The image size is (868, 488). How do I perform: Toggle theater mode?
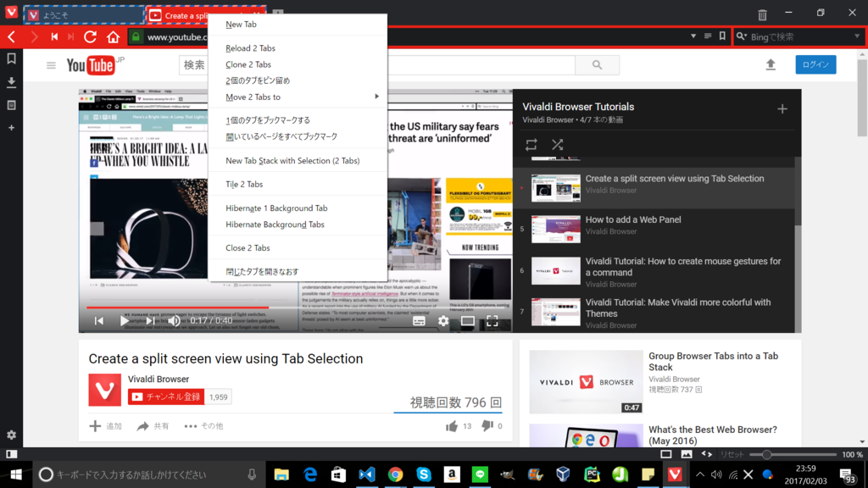click(468, 321)
